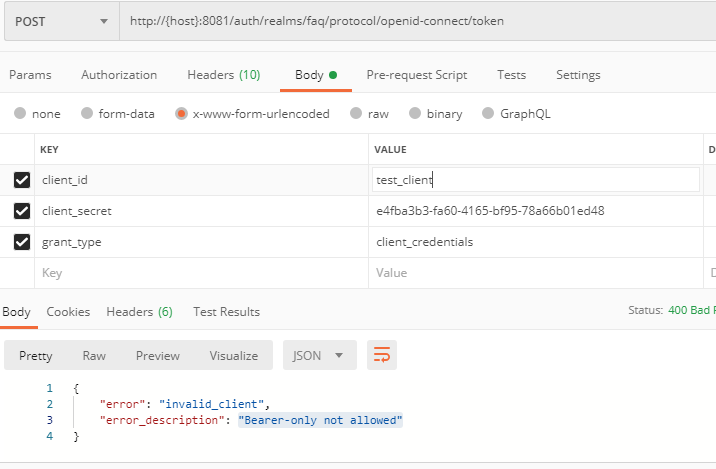Choose the raw body type
The image size is (716, 469).
(354, 114)
